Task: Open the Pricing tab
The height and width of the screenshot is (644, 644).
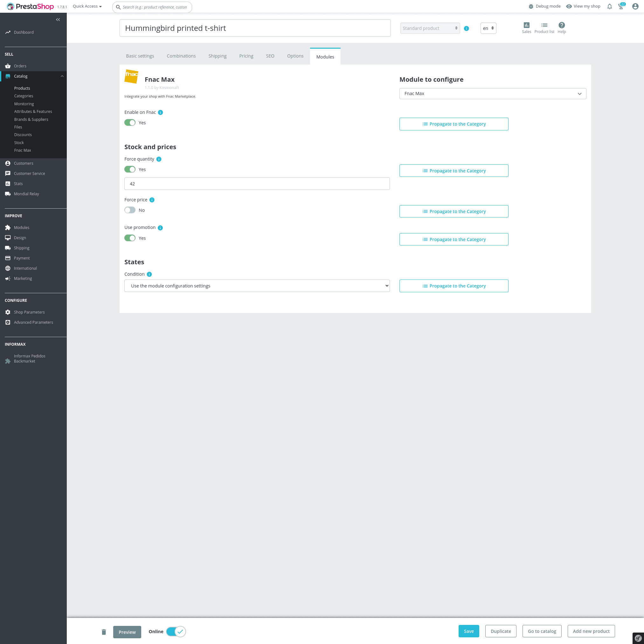Action: 246,56
